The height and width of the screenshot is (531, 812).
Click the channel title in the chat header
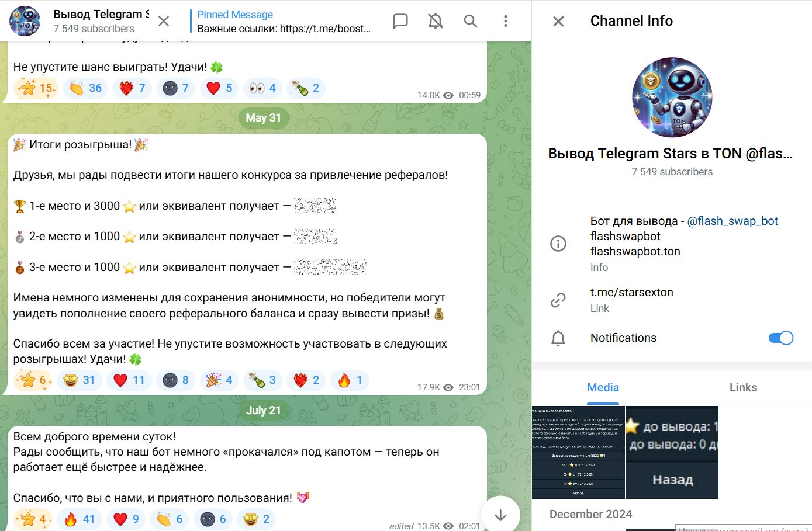pos(101,14)
